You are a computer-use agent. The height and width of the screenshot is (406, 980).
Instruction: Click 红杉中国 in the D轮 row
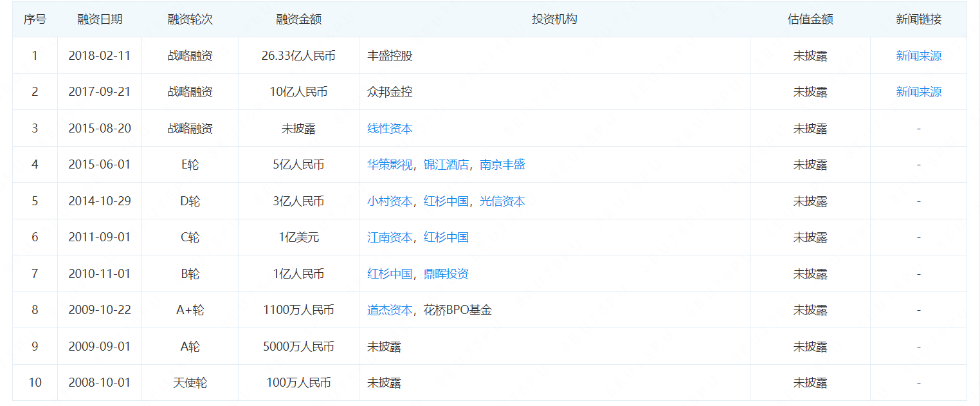[446, 201]
